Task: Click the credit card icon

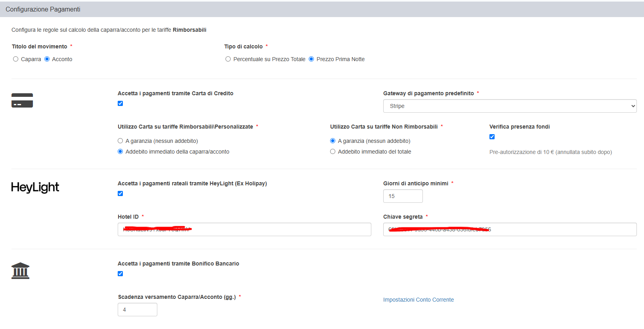Action: 22,100
